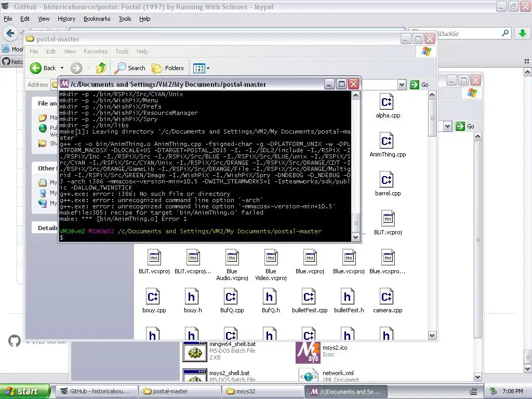The height and width of the screenshot is (399, 532).
Task: Click Go button in msys32 window
Action: tap(465, 126)
